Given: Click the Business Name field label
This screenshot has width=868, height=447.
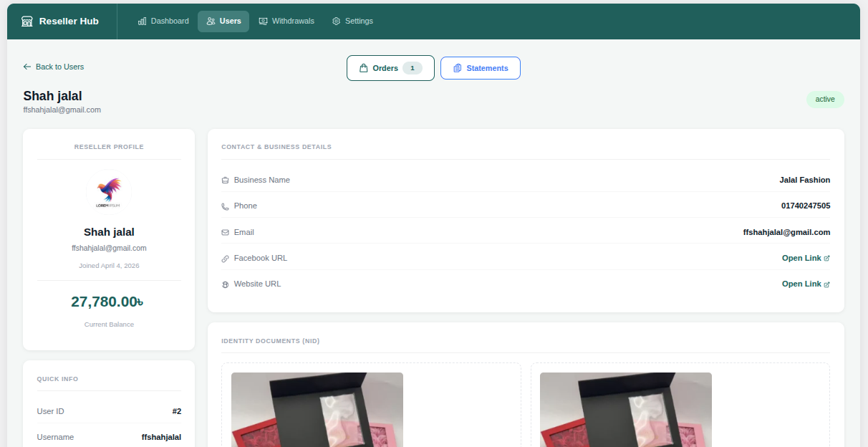Looking at the screenshot, I should [x=262, y=181].
